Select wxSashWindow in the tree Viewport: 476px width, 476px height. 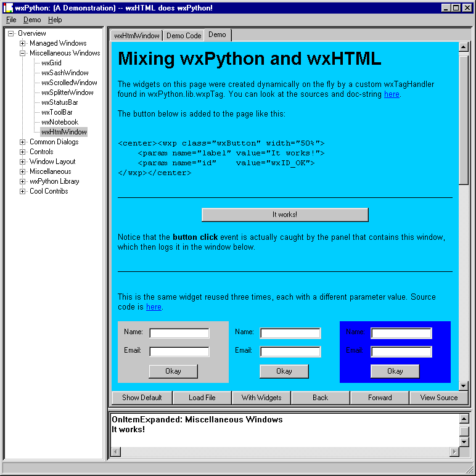click(x=65, y=73)
